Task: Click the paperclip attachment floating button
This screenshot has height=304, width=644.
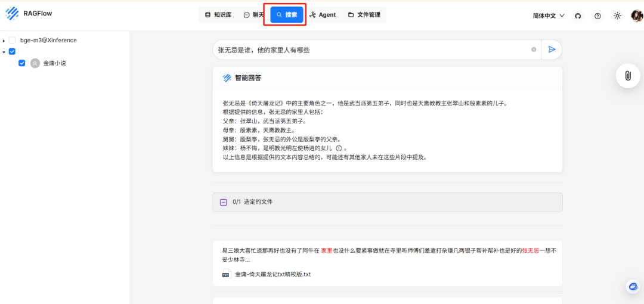Action: [x=628, y=76]
